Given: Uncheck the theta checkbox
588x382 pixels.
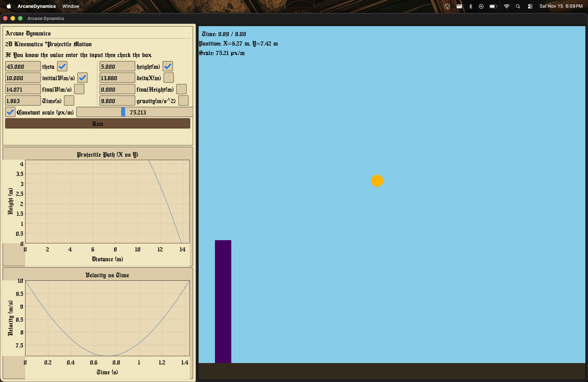Looking at the screenshot, I should click(x=62, y=66).
